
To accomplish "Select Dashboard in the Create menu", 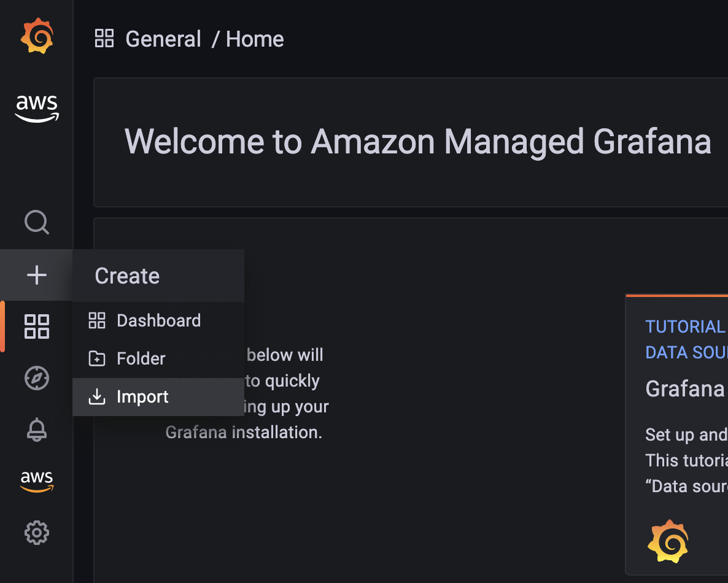I will (158, 321).
